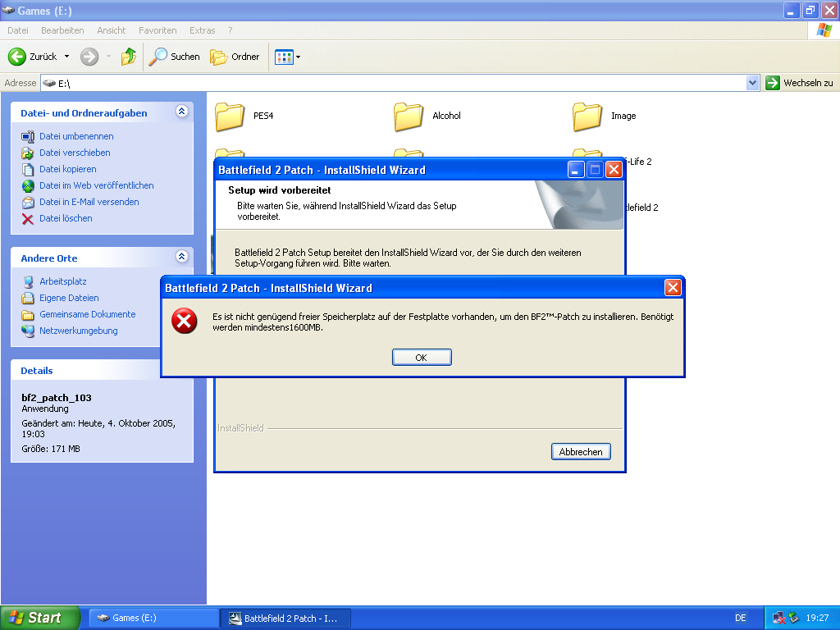Open Eigene Dateien from Andere Orte
Image resolution: width=840 pixels, height=630 pixels.
tap(69, 298)
